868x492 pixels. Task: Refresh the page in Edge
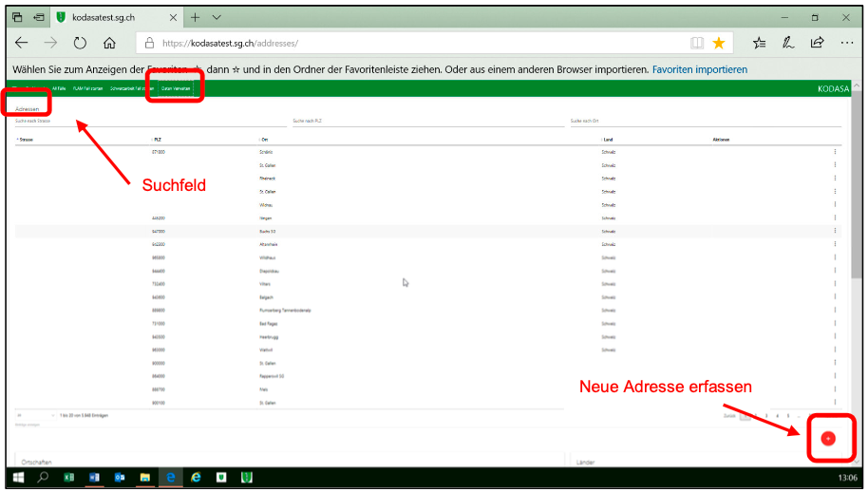80,43
